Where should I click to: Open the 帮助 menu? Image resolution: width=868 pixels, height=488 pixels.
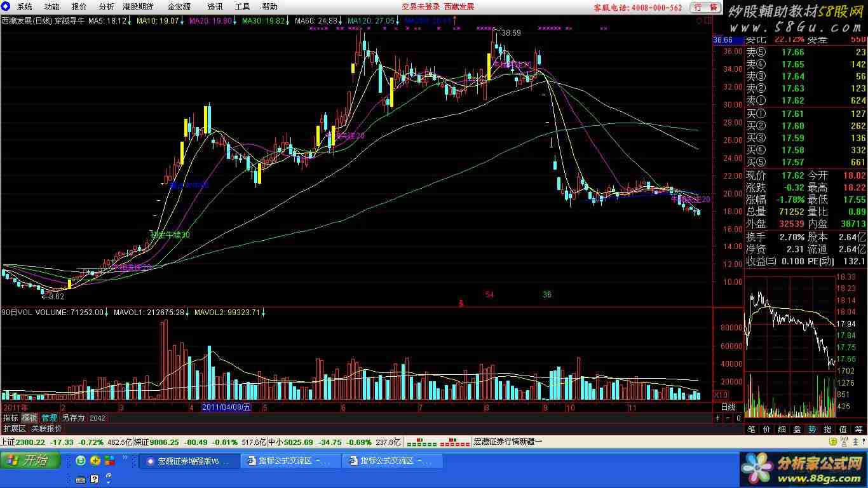[x=269, y=7]
